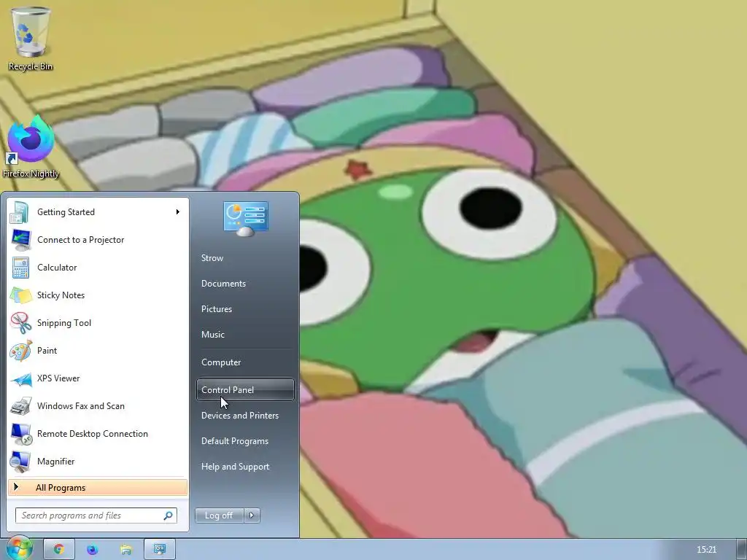747x560 pixels.
Task: Open Chrome from the taskbar
Action: pos(58,550)
